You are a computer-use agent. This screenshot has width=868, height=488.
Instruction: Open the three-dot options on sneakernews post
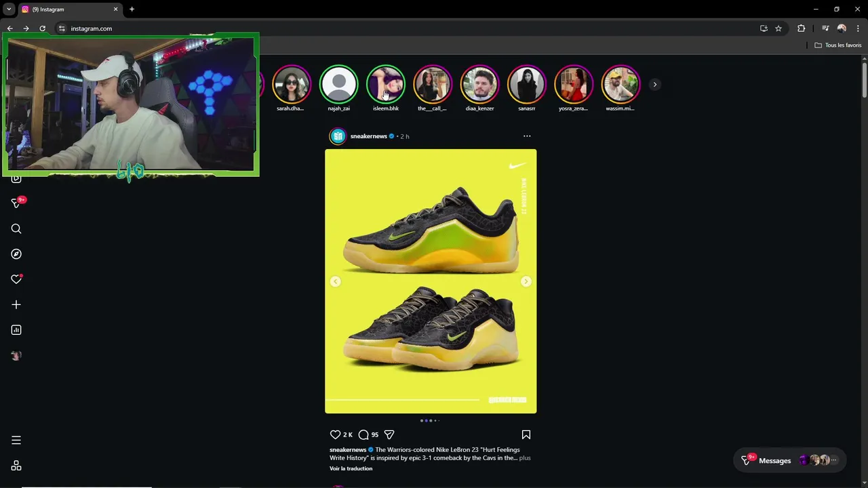click(527, 136)
